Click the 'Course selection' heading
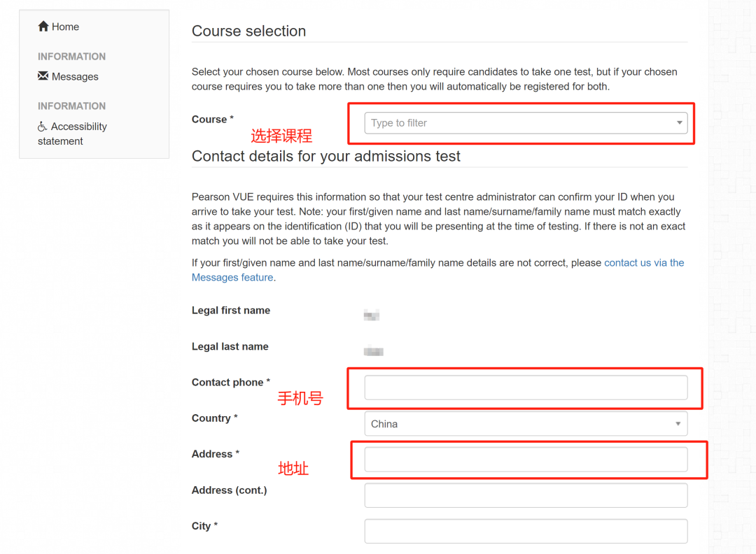This screenshot has height=554, width=756. (248, 31)
